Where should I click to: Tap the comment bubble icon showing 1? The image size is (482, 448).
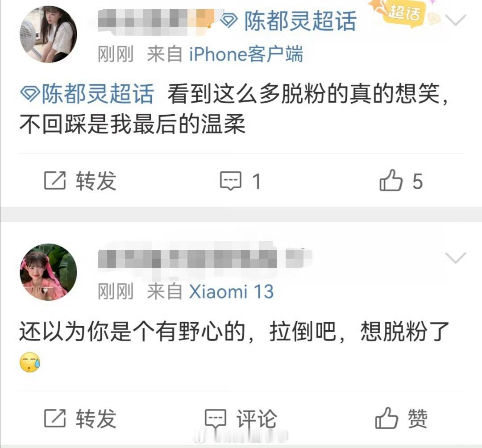(231, 181)
